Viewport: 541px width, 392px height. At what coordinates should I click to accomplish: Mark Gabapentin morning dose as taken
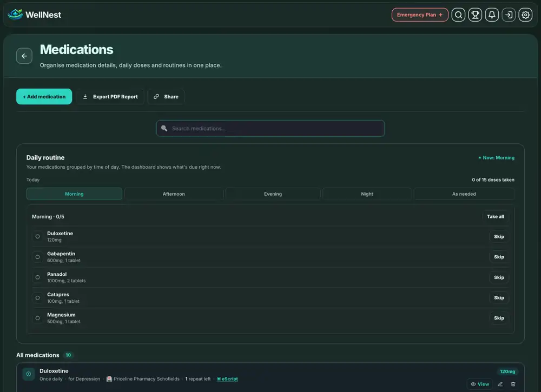pyautogui.click(x=38, y=257)
